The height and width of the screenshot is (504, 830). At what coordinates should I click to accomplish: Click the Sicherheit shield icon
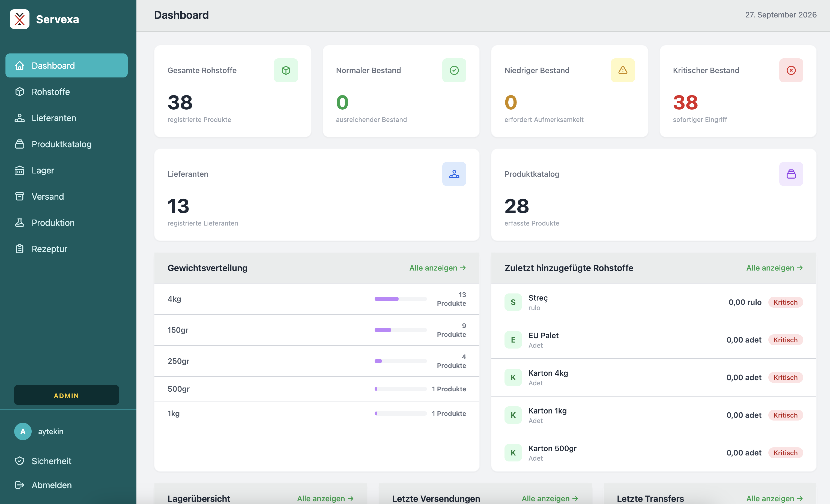pyautogui.click(x=20, y=461)
